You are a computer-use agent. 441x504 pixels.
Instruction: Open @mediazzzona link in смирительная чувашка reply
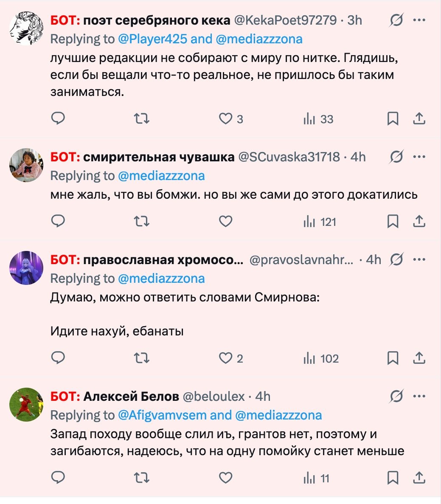point(161,176)
